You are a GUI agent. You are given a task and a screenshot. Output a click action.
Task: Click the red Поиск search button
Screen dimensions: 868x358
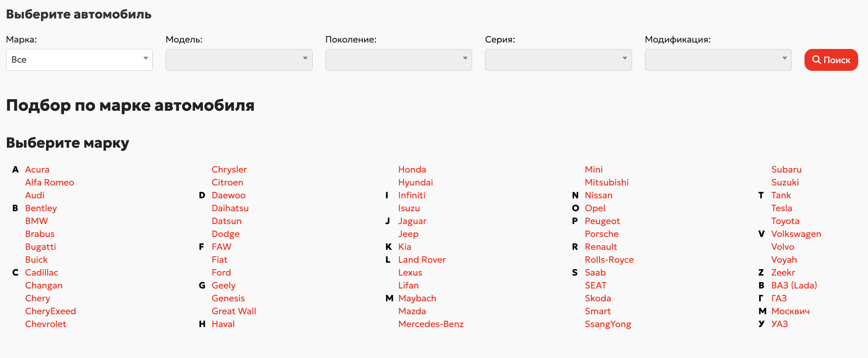pos(831,60)
